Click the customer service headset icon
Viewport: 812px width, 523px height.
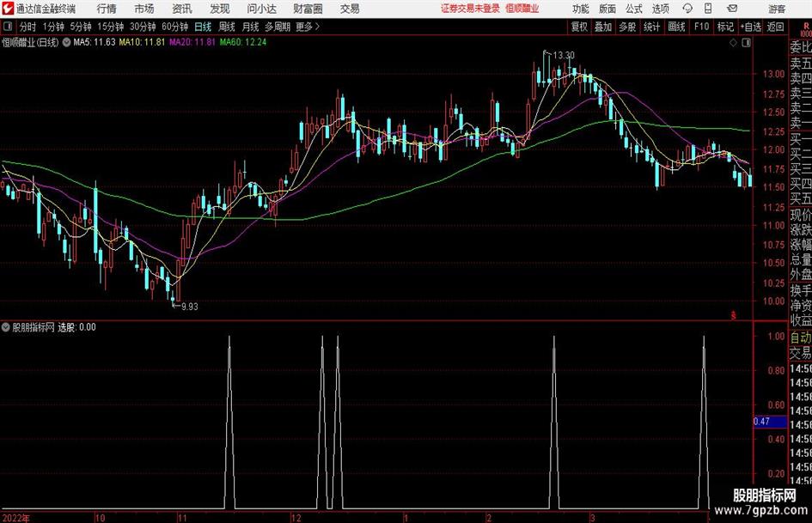(x=687, y=9)
